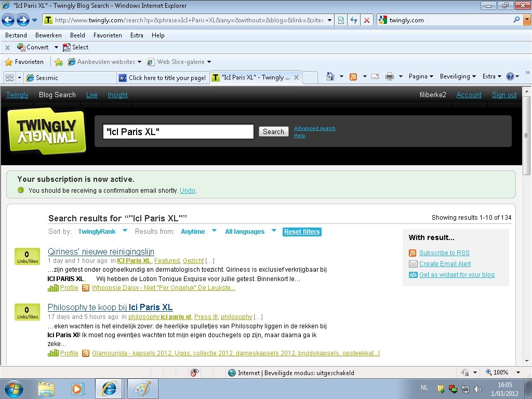The image size is (532, 399).
Task: Switch to Click here to title your page tab
Action: click(x=163, y=78)
